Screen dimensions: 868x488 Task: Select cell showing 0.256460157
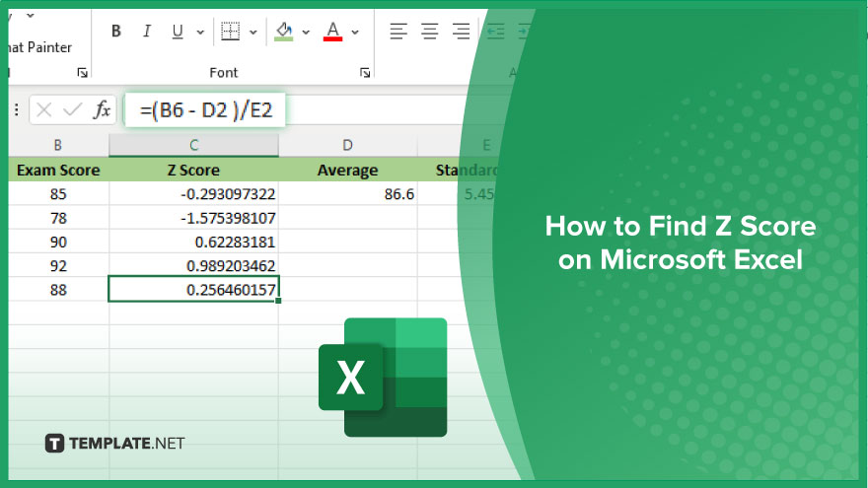coord(193,290)
